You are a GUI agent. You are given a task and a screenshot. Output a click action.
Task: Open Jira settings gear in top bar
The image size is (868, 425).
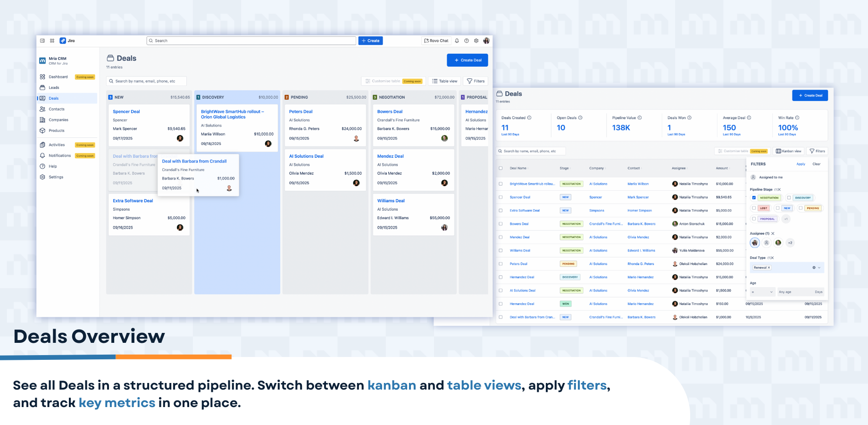point(476,41)
